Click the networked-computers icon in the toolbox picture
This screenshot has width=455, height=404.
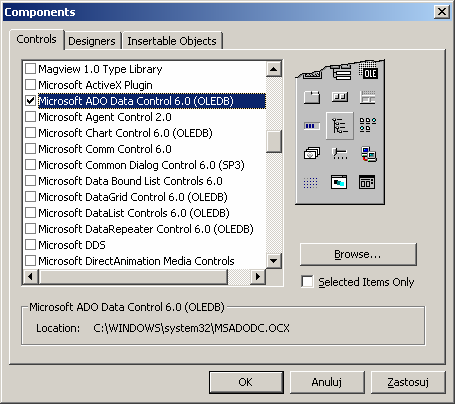[369, 154]
